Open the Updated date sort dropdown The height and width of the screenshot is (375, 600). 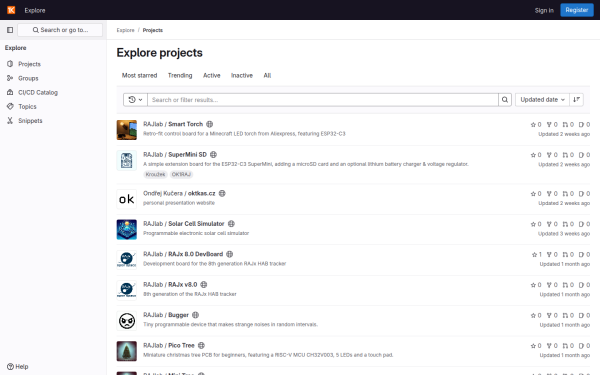542,99
